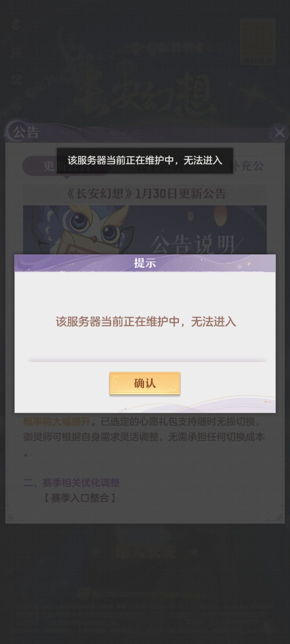Open the 适龄提示 age rating badge
The height and width of the screenshot is (644, 290).
click(258, 42)
